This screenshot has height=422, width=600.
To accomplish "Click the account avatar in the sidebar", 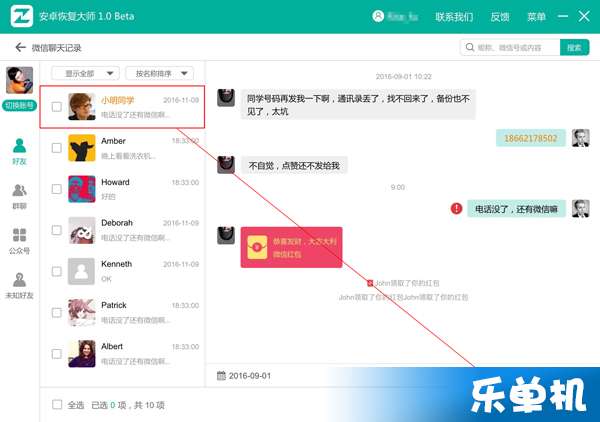I will (x=20, y=80).
